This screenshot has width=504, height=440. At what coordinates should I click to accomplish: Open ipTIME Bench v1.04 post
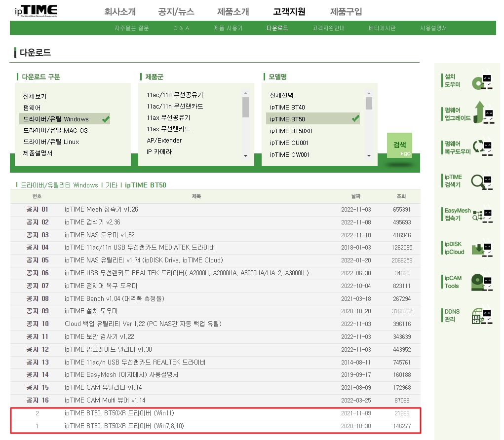[114, 299]
